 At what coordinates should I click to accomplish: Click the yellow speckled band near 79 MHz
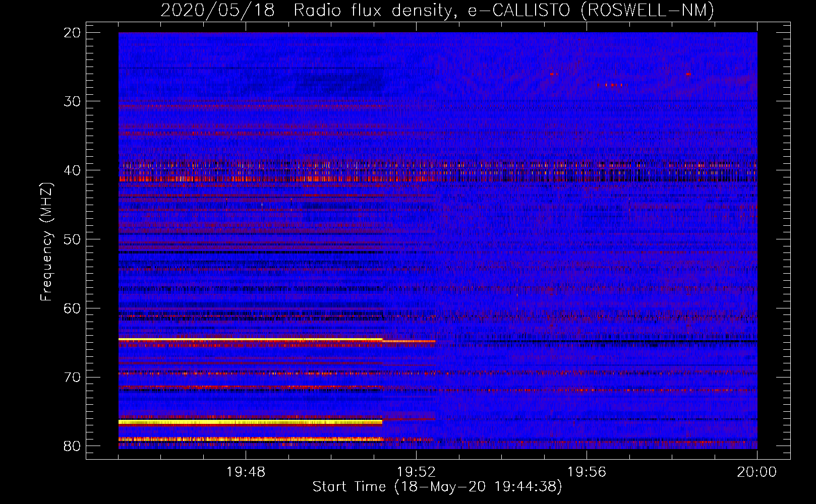point(250,439)
